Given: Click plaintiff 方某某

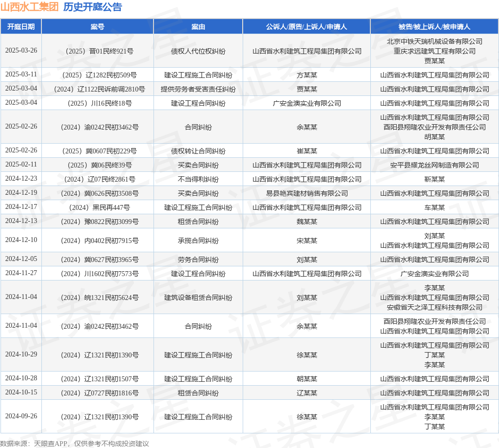Looking at the screenshot, I should coord(307,75).
